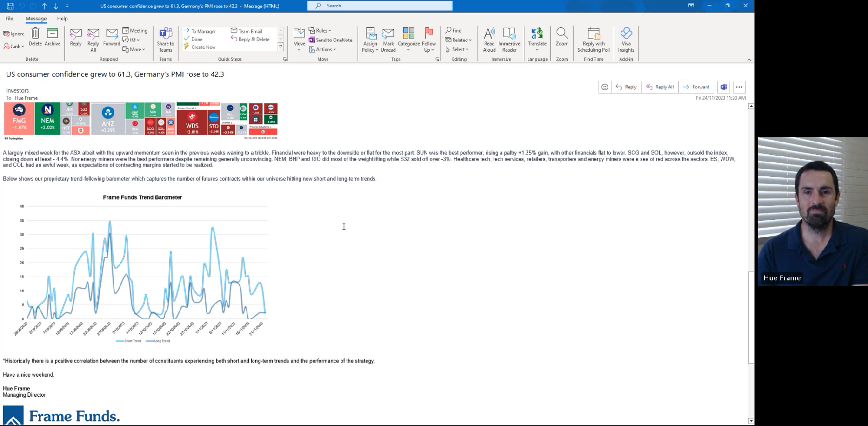868x426 pixels.
Task: Send this email to OneNote
Action: click(x=330, y=40)
